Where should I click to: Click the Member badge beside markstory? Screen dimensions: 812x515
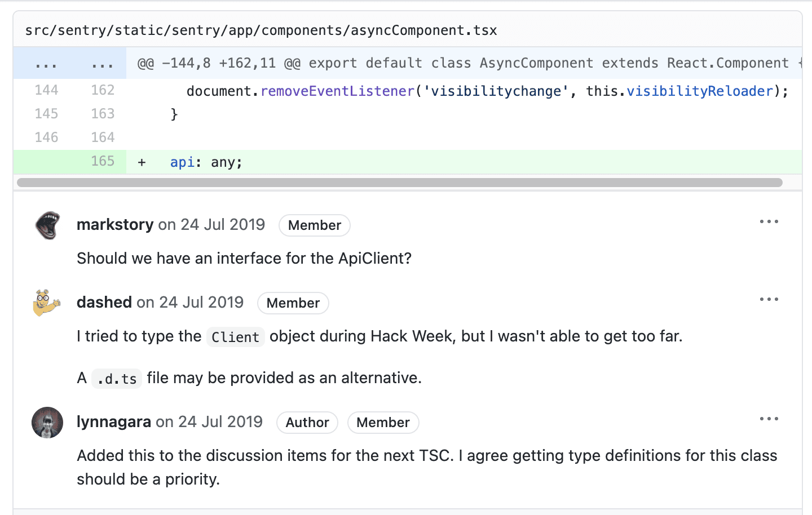click(x=314, y=225)
